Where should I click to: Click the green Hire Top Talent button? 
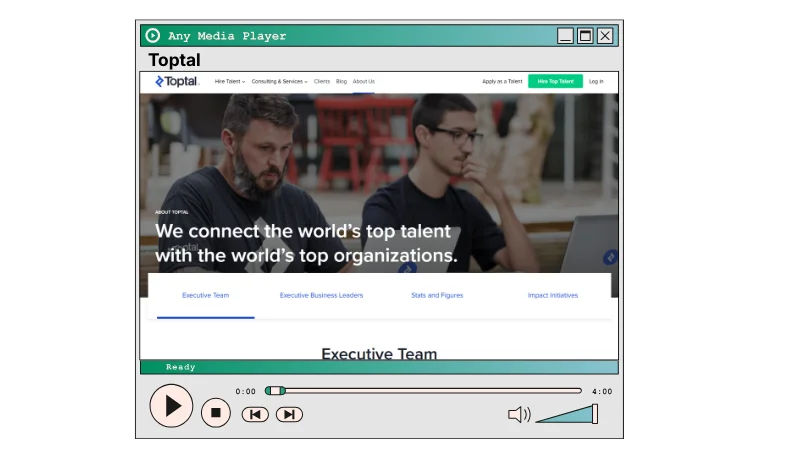coord(556,81)
